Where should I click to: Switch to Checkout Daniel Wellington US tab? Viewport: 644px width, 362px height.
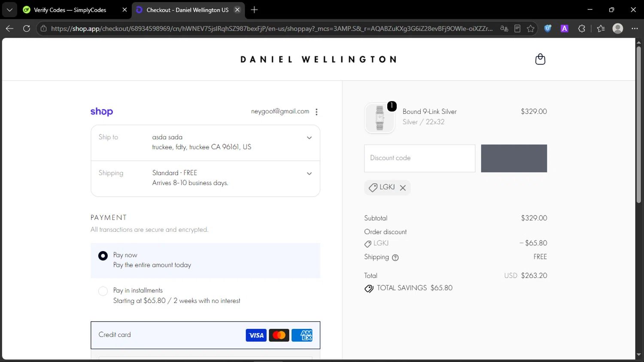coord(188,9)
